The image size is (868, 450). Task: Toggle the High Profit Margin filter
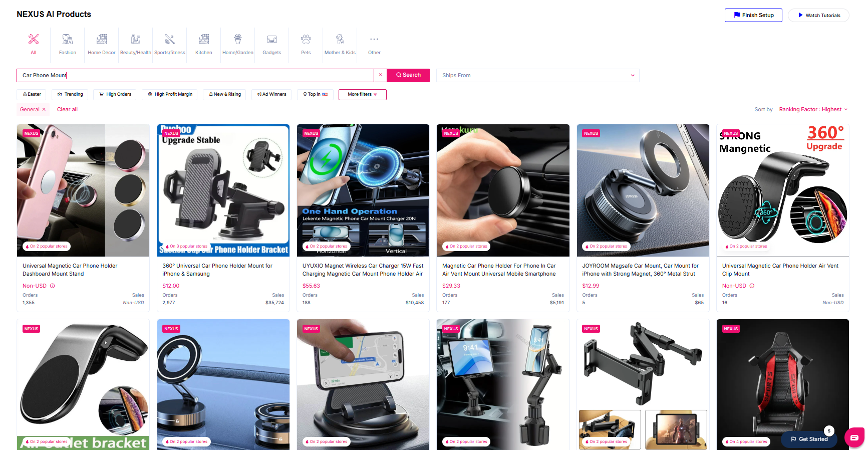pyautogui.click(x=170, y=94)
